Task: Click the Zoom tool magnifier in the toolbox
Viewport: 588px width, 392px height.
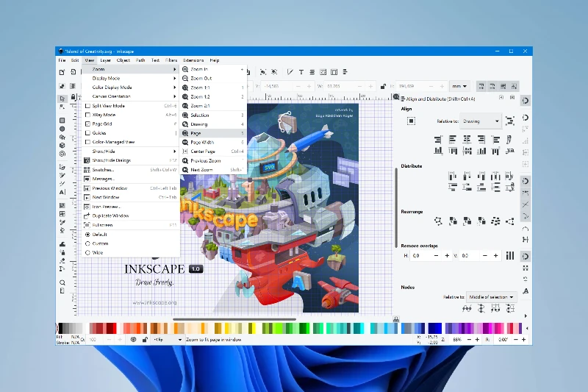Action: point(62,282)
